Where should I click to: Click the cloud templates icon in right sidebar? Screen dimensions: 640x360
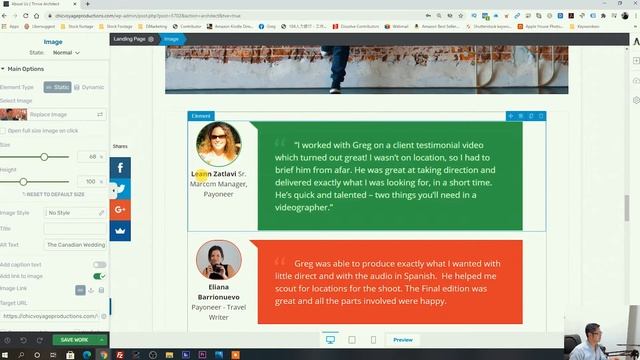click(636, 80)
